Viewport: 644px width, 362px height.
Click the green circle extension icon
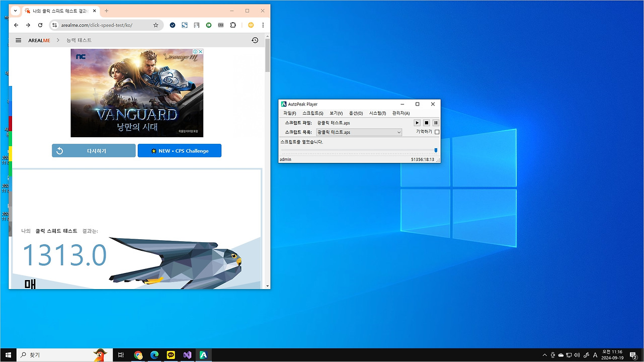pos(209,25)
